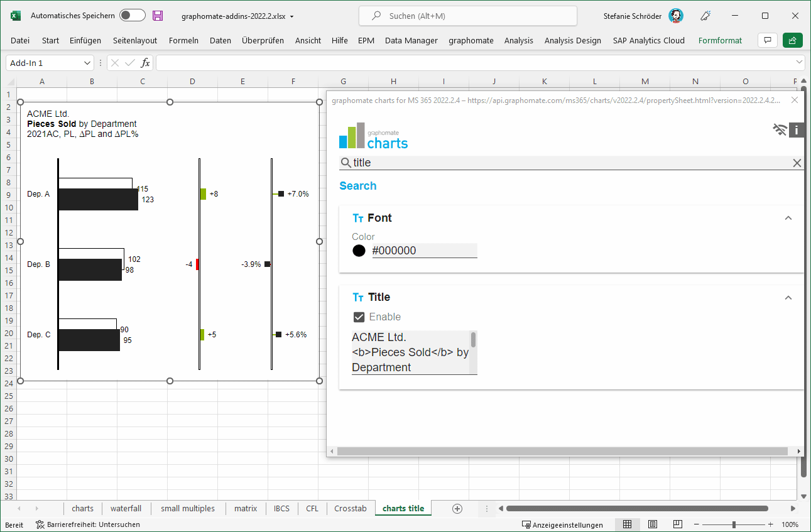Viewport: 811px width, 532px height.
Task: Click the select-all corner of the sheet
Action: coord(8,82)
